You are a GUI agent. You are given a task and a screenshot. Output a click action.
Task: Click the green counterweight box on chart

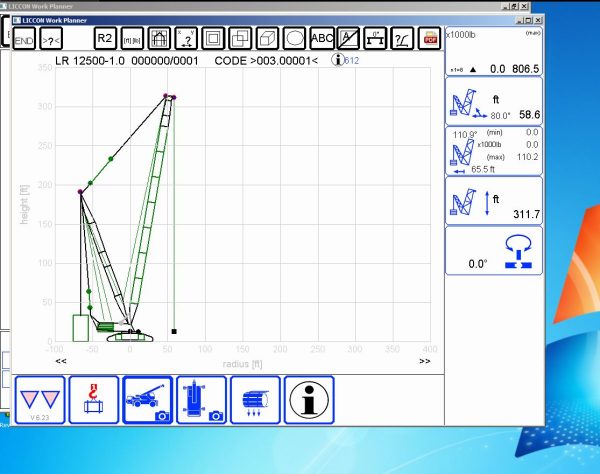pyautogui.click(x=81, y=328)
